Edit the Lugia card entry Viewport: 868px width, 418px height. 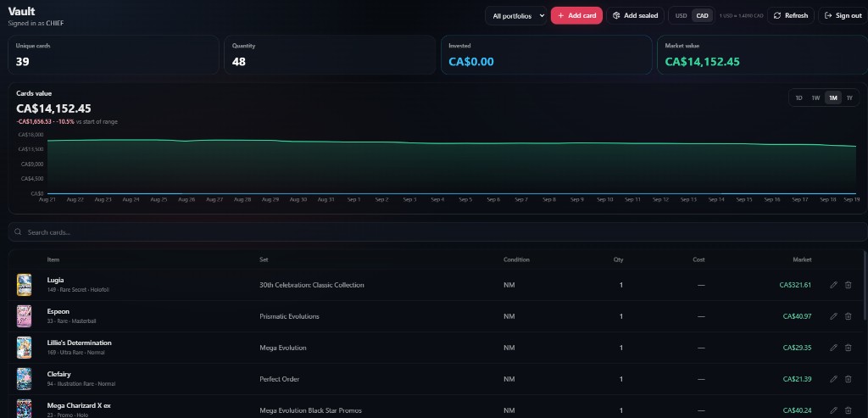click(833, 285)
